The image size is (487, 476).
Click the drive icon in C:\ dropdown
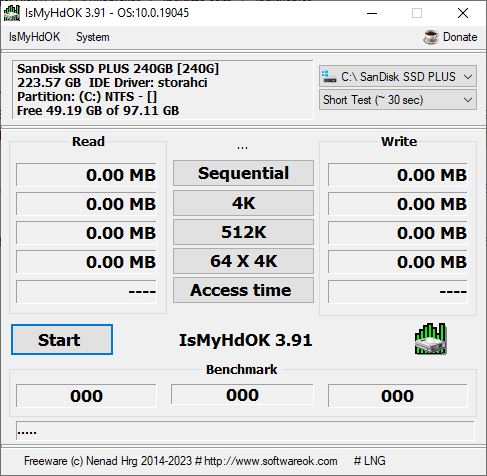329,77
